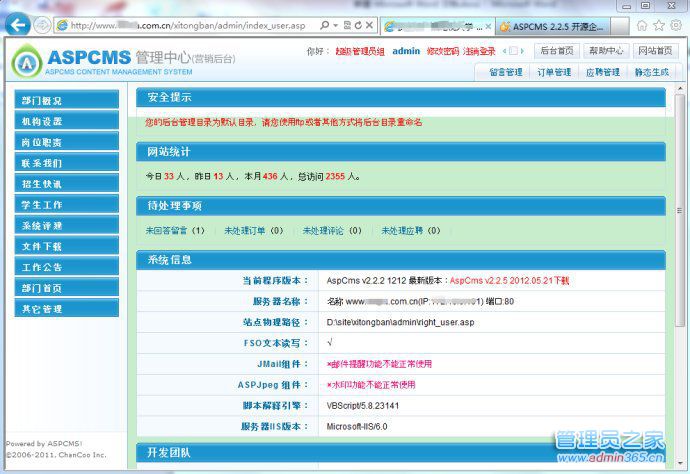
Task: Open the 订单管理 tab
Action: [x=554, y=72]
